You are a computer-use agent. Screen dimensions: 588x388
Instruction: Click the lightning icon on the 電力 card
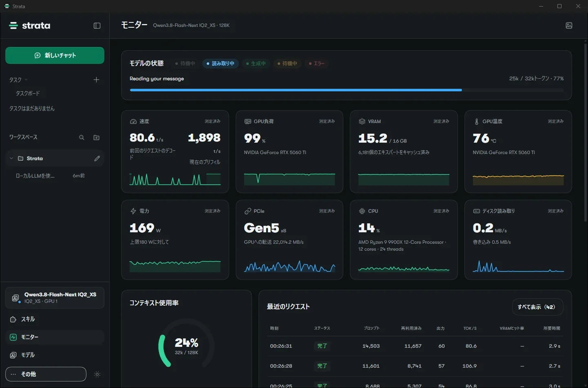pyautogui.click(x=133, y=211)
